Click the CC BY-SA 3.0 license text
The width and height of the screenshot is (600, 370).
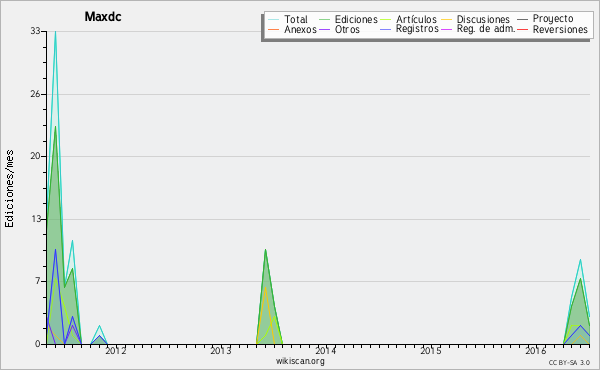[x=569, y=363]
